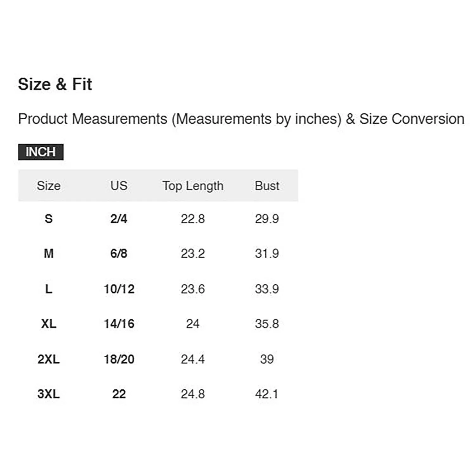Select the M size row label
The height and width of the screenshot is (476, 476).
49,254
